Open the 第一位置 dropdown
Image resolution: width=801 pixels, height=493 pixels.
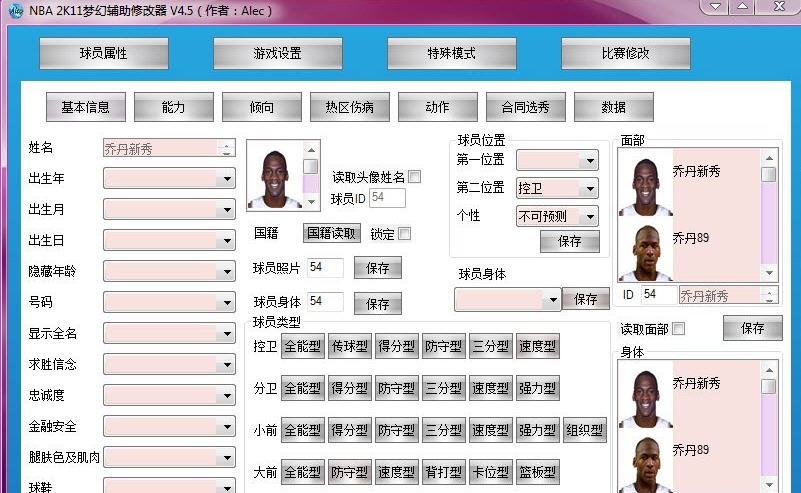point(557,160)
